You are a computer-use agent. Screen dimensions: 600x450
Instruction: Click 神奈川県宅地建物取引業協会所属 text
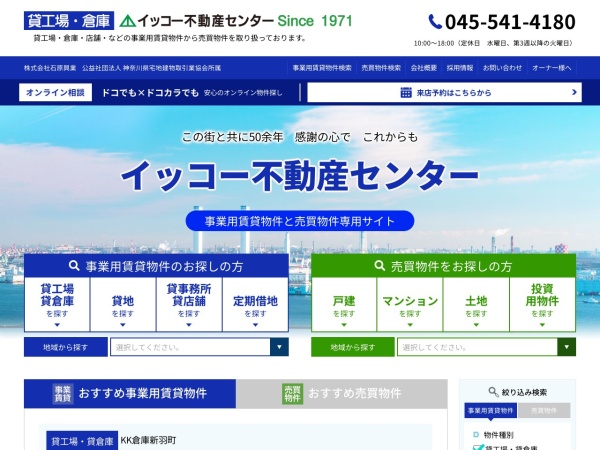tap(172, 68)
